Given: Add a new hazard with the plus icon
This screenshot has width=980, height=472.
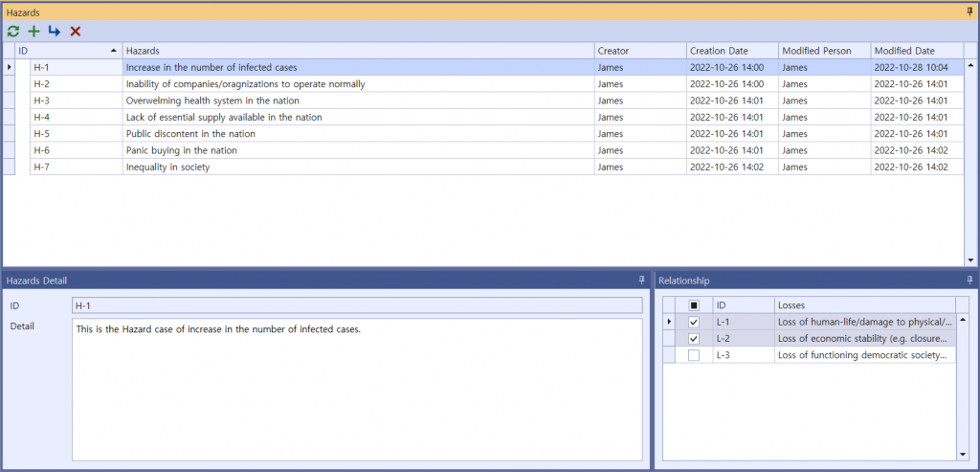Looking at the screenshot, I should (33, 32).
